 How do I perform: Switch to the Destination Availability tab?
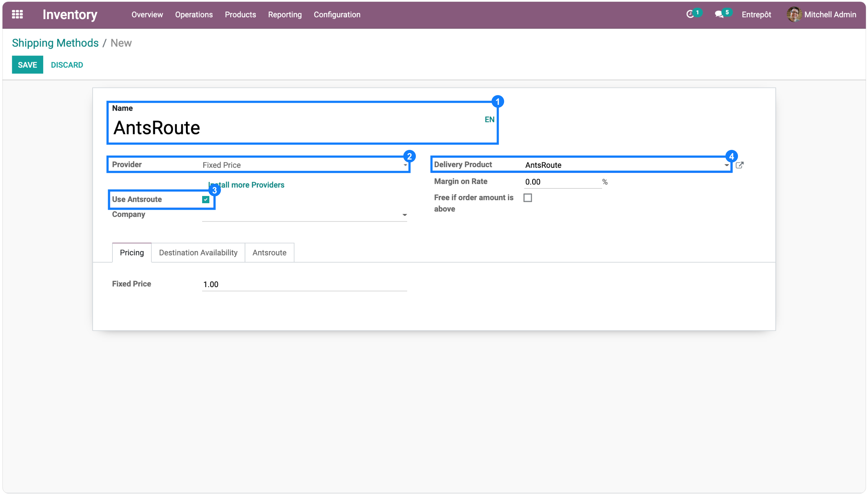[198, 253]
